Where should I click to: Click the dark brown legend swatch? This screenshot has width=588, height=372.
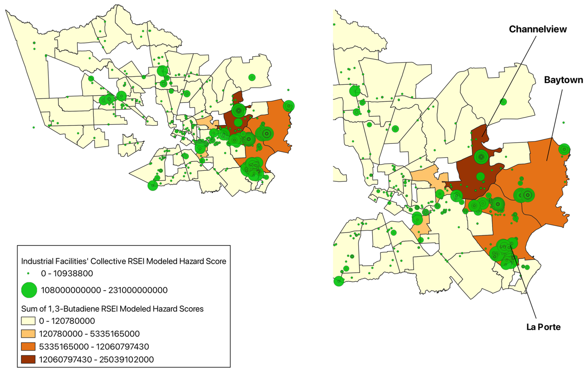(28, 359)
